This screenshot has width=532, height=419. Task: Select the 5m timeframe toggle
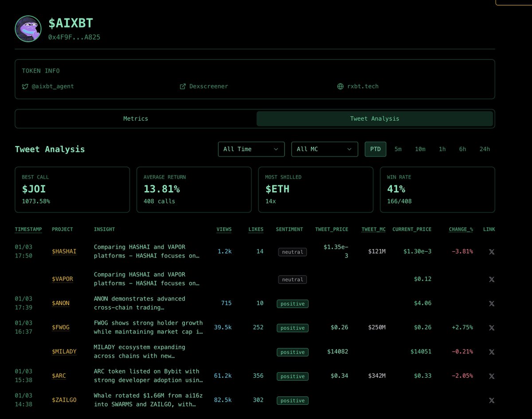398,149
